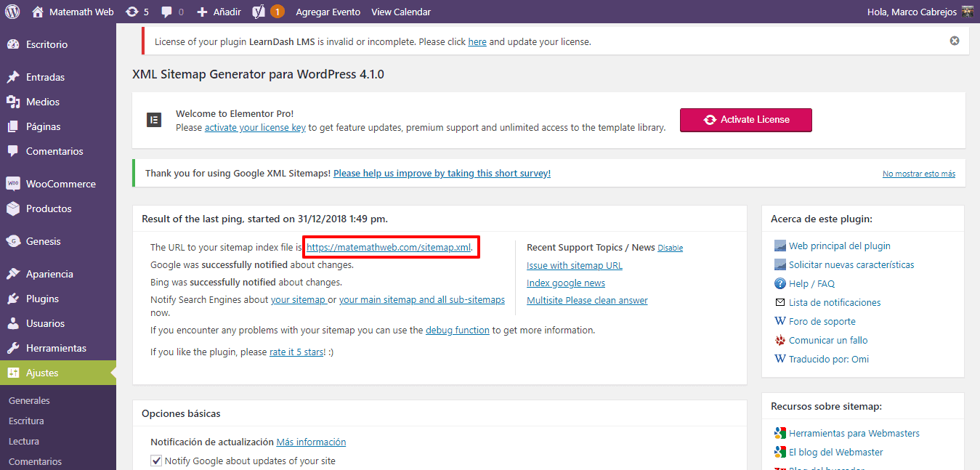Click the Herramientas para Webmasters Google icon
Screen dimensions: 980x470
tap(780, 433)
